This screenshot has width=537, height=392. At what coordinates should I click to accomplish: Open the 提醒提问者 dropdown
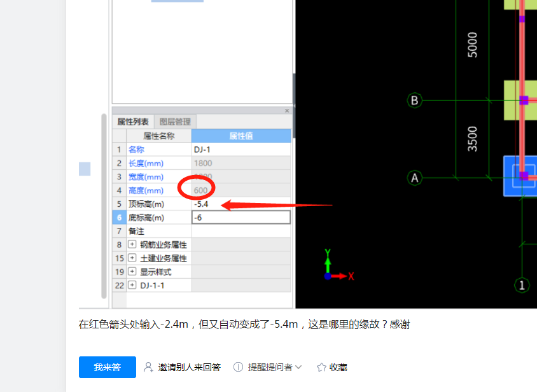tap(275, 367)
